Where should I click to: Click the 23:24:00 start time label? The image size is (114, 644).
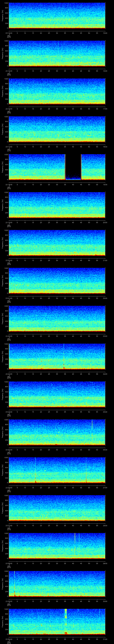click(x=9, y=412)
